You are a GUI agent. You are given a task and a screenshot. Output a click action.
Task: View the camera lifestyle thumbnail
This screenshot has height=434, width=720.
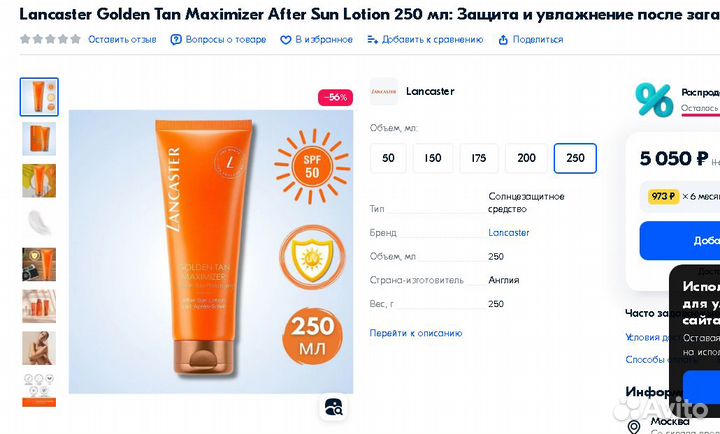[39, 265]
